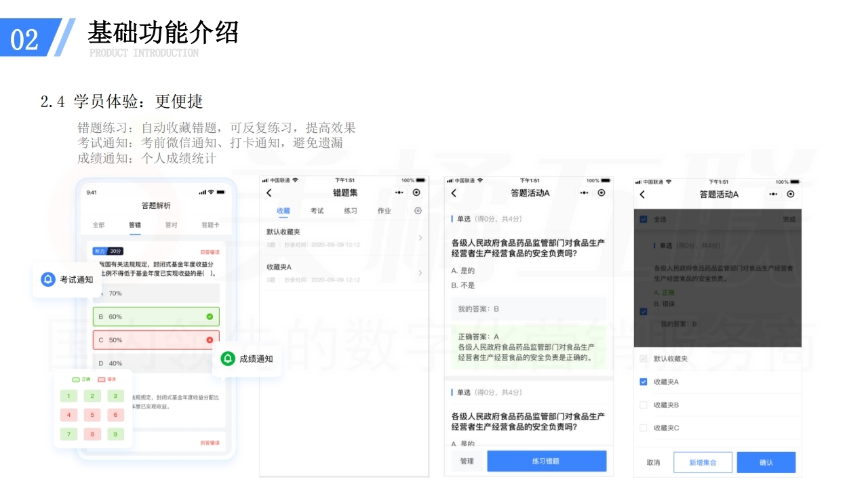Viewport: 868px width, 488px height.
Task: Click red cross icon on option C 50%
Action: point(210,340)
